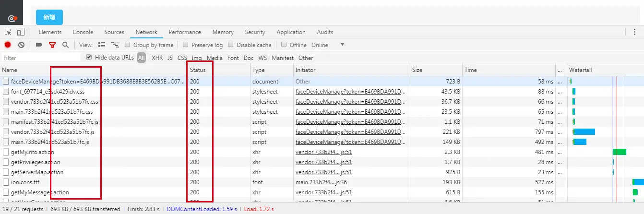
Task: Sort by the Name column header
Action: point(94,70)
